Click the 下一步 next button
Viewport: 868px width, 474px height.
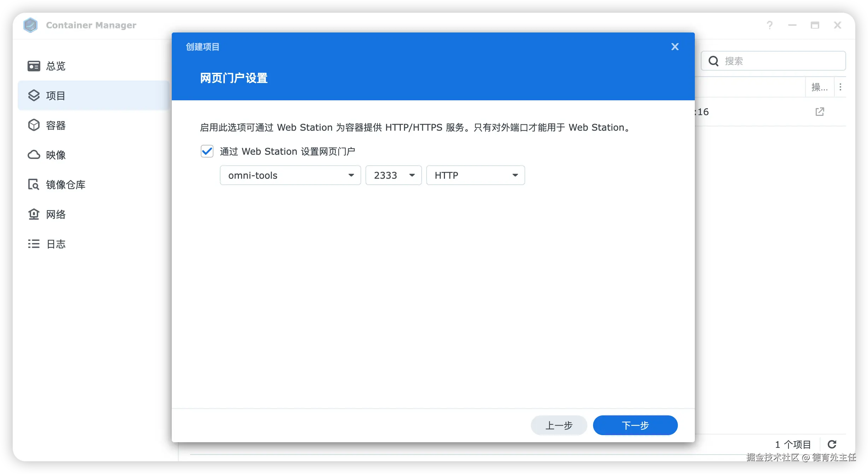(635, 425)
